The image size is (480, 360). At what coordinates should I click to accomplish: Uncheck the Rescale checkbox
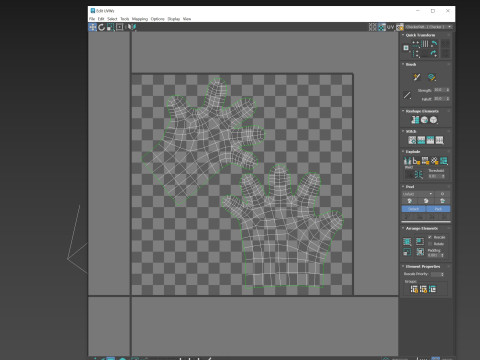click(x=430, y=237)
